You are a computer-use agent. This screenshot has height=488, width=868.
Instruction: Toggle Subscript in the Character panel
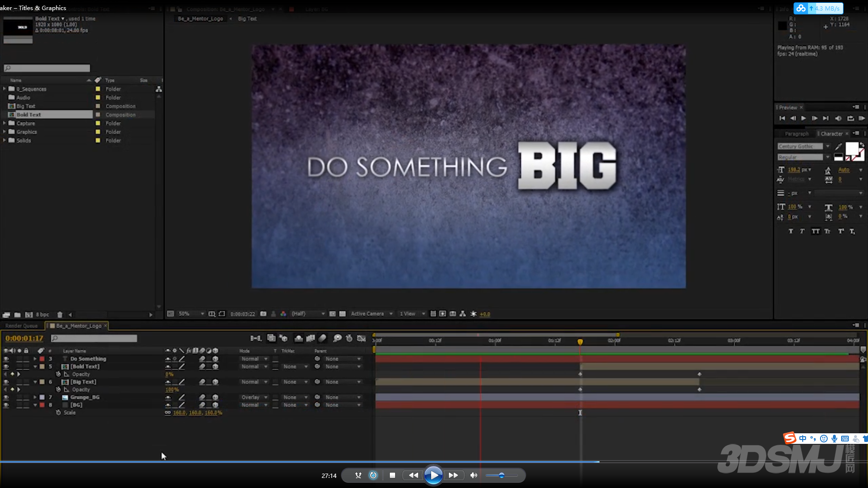852,231
